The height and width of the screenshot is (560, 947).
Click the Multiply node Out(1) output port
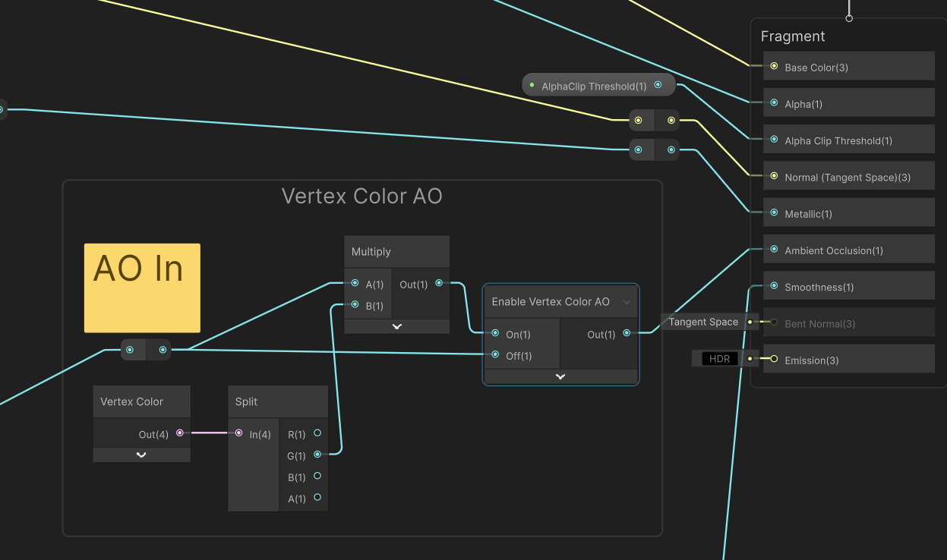[x=439, y=283]
